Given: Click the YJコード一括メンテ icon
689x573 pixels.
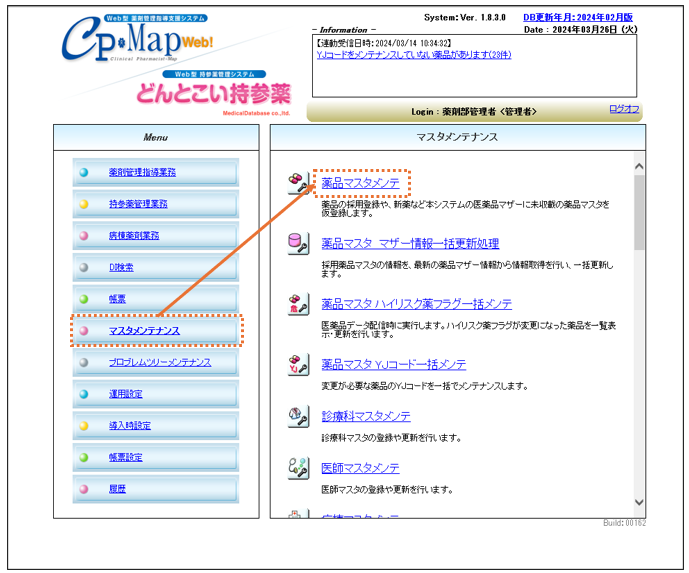Looking at the screenshot, I should [x=298, y=364].
